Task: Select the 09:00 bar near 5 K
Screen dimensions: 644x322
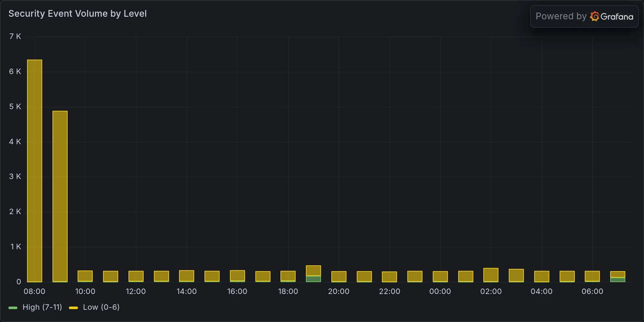Action: coord(60,196)
